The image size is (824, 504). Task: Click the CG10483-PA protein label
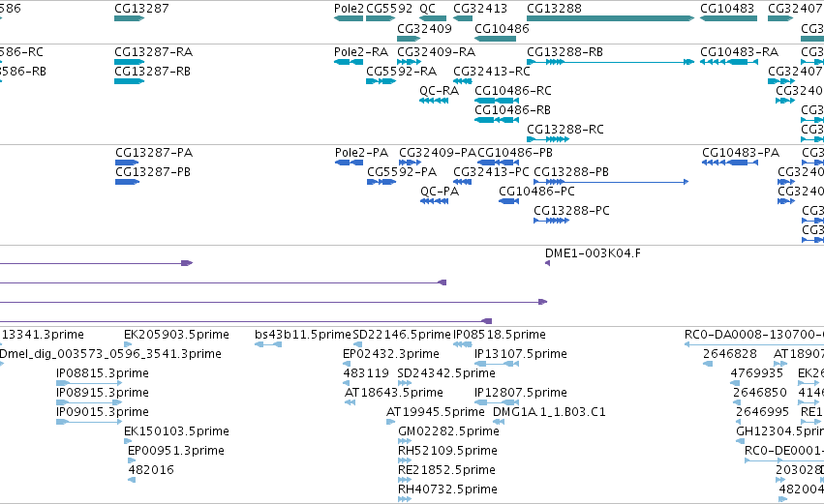(741, 153)
